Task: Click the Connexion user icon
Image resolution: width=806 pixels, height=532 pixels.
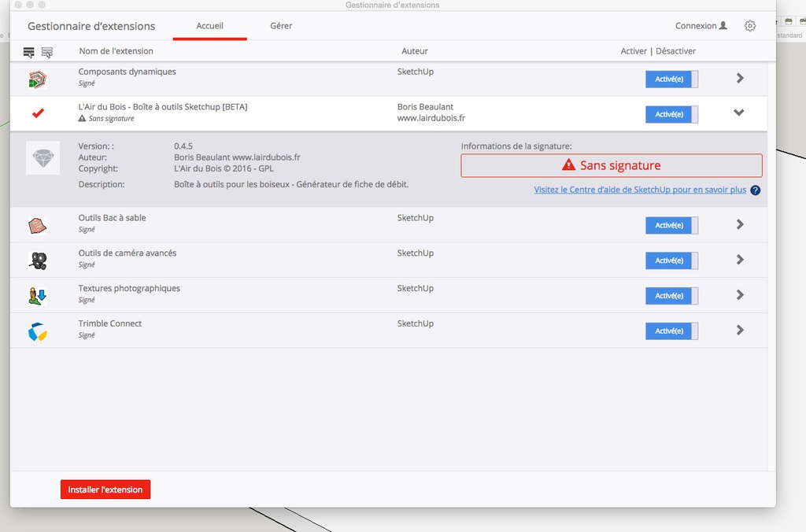Action: tap(723, 26)
